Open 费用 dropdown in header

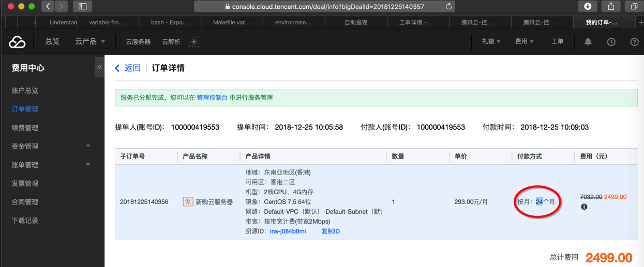(524, 41)
